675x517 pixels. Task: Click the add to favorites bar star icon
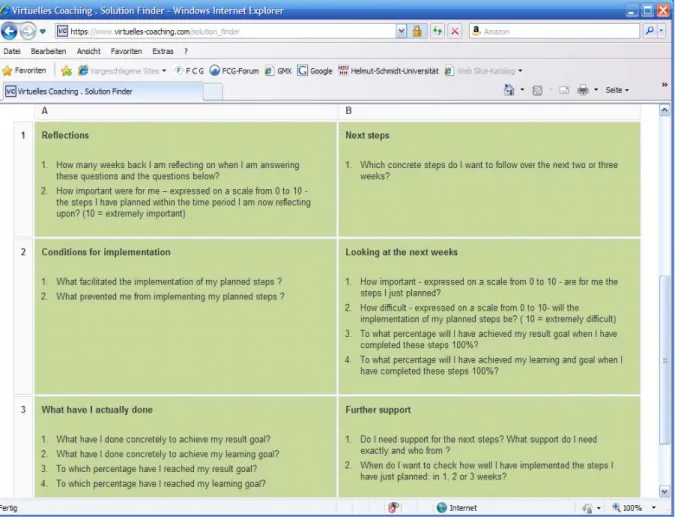point(66,71)
